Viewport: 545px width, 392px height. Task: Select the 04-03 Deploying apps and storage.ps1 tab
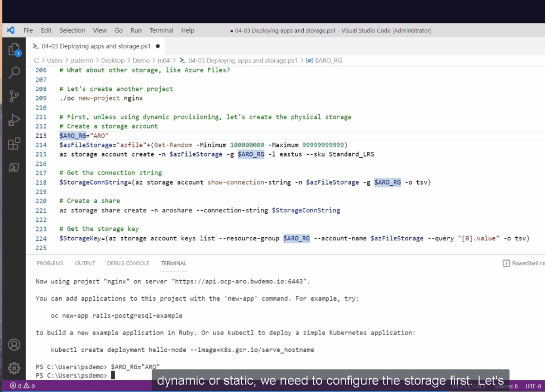(x=96, y=46)
